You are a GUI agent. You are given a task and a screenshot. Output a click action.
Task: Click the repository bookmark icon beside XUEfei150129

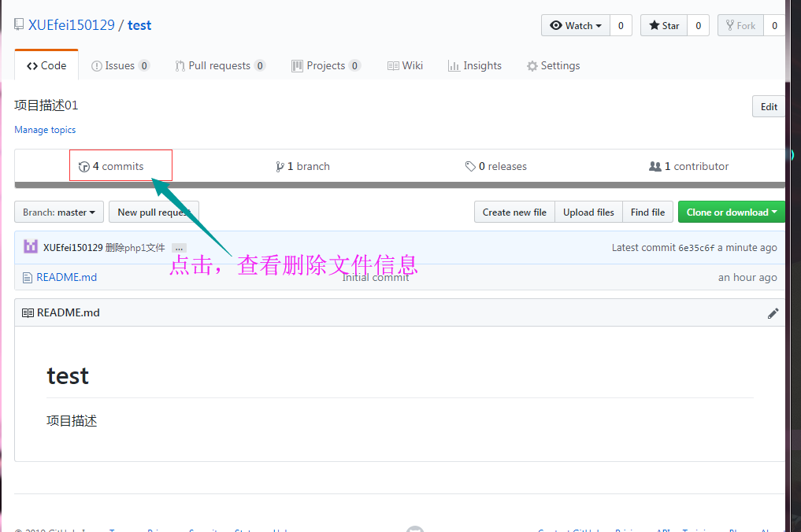point(19,24)
